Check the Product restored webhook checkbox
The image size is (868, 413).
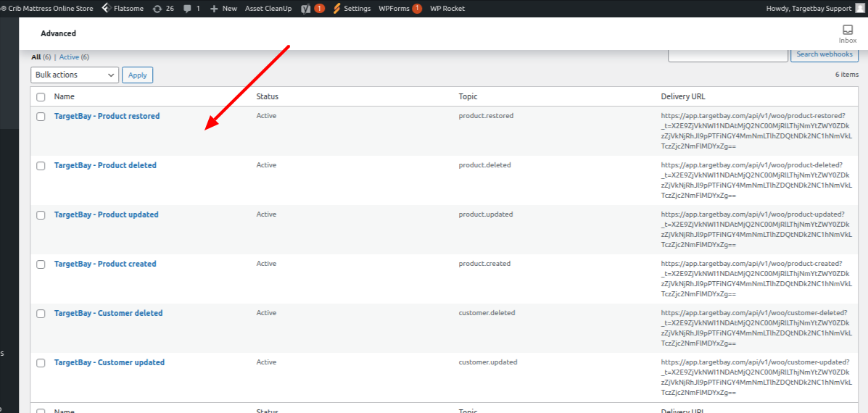[41, 117]
